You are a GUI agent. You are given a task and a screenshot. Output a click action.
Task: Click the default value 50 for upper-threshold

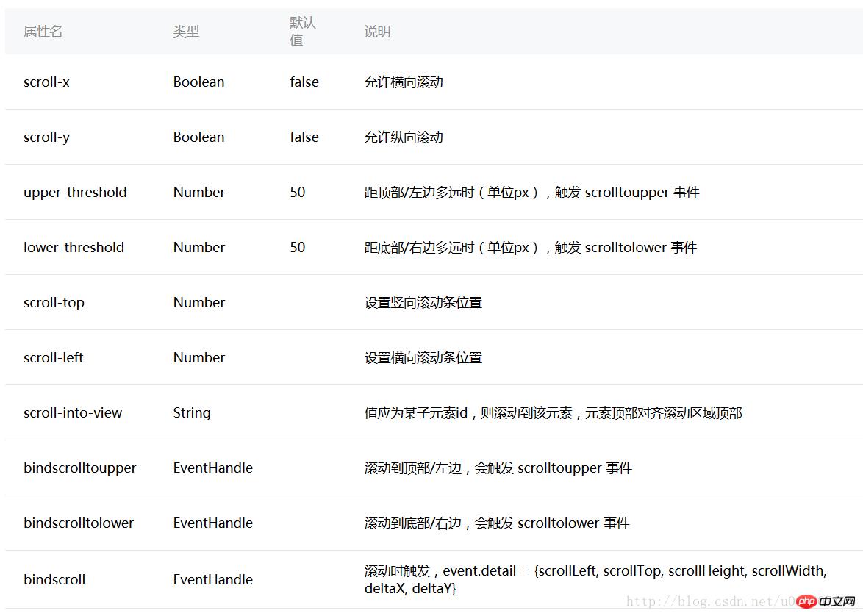[x=297, y=192]
